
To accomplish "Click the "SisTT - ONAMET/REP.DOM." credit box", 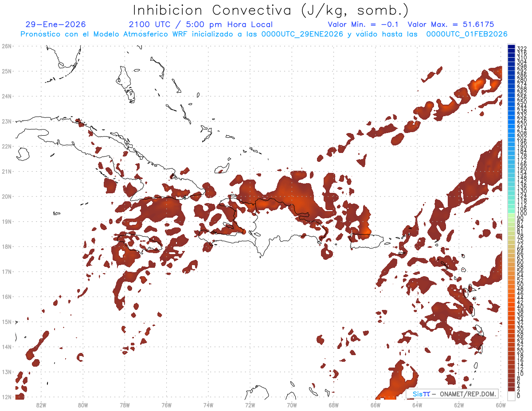I will [x=453, y=394].
